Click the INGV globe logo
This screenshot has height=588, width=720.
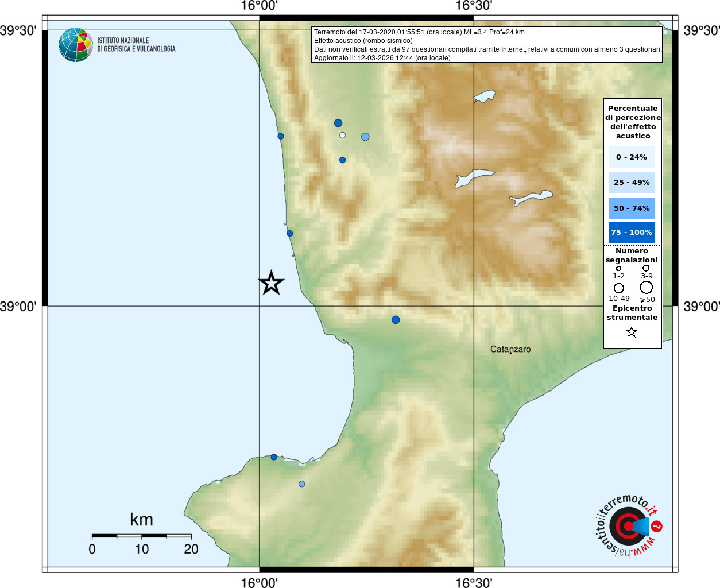(x=76, y=45)
